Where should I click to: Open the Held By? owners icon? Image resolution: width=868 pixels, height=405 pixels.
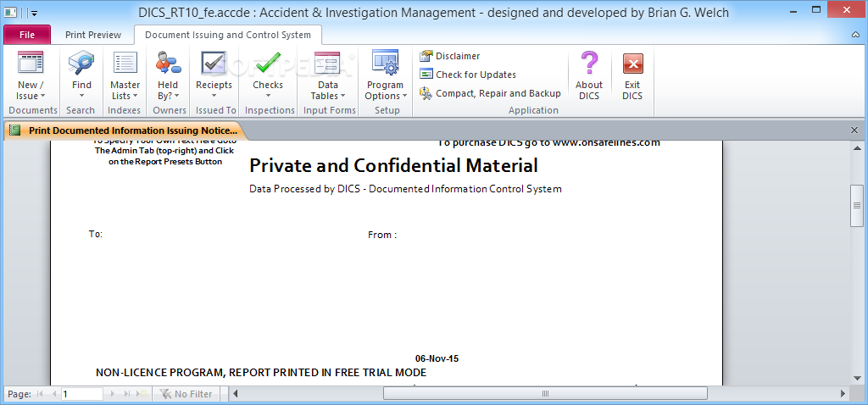pos(168,63)
